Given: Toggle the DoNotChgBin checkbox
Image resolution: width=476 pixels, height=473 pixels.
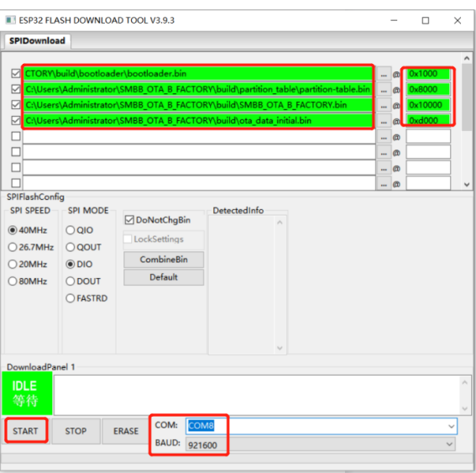Looking at the screenshot, I should pos(129,219).
